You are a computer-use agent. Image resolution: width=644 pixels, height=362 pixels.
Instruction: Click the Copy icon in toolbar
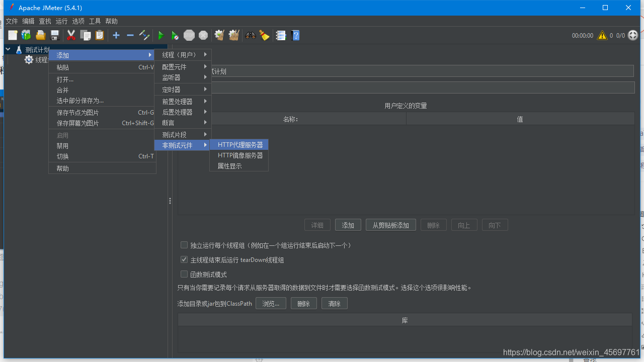coord(86,35)
